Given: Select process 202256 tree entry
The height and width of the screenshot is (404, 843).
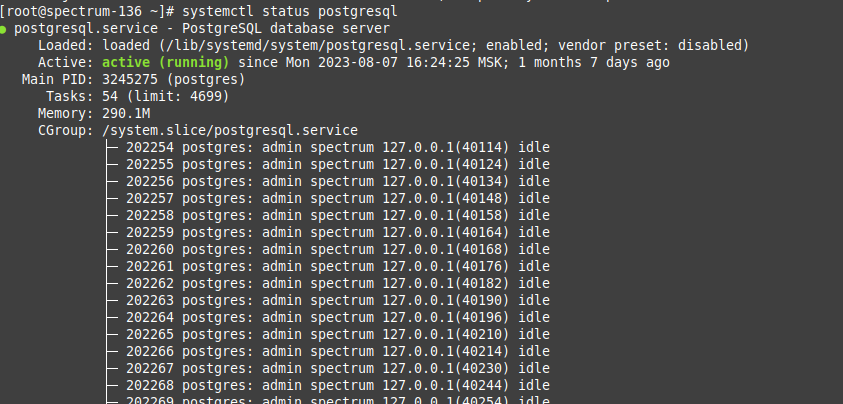Looking at the screenshot, I should (150, 182).
